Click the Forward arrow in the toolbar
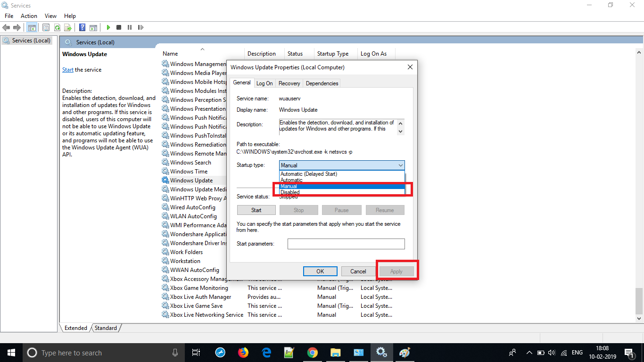Screen dimensions: 644x362 point(17,28)
